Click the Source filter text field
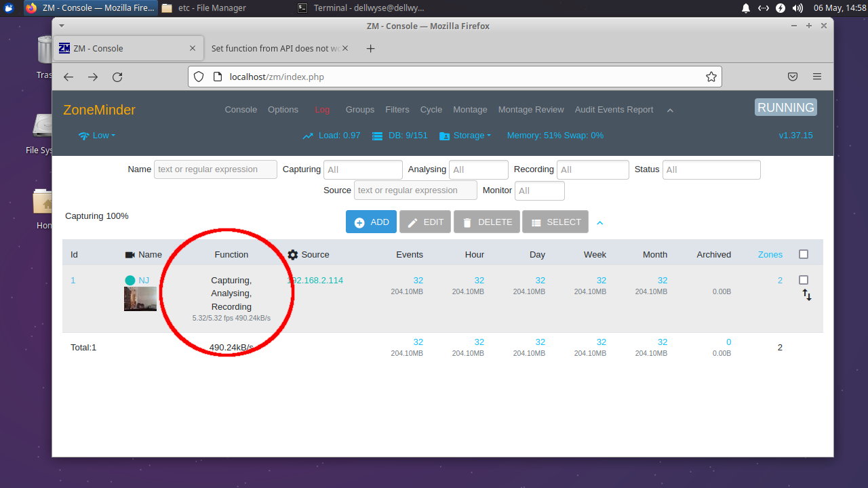The image size is (868, 488). coord(416,190)
